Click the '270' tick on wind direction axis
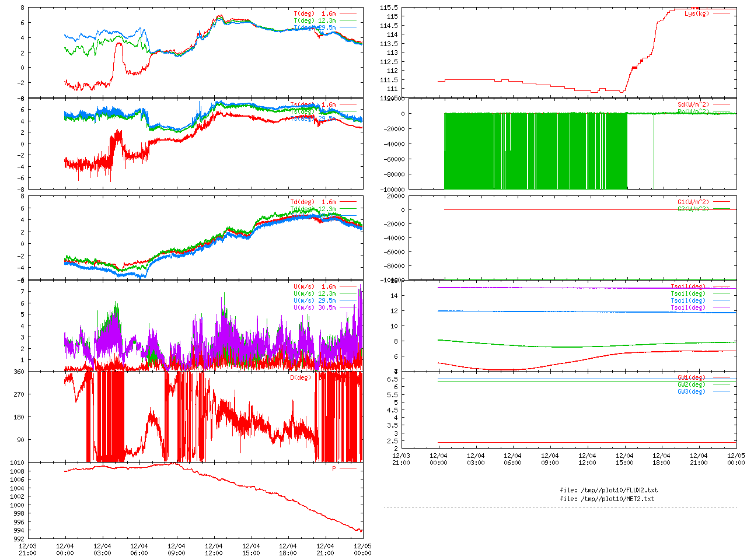747x560 pixels. 19,394
